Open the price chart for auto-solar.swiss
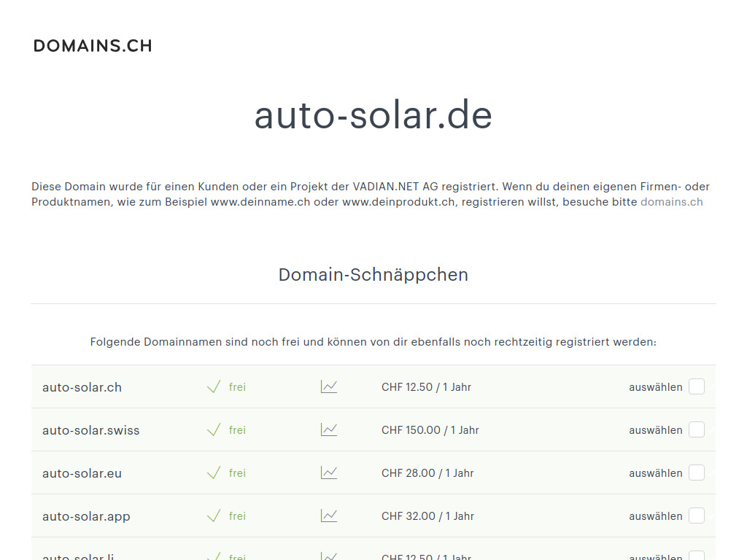This screenshot has width=747, height=560. 328,429
